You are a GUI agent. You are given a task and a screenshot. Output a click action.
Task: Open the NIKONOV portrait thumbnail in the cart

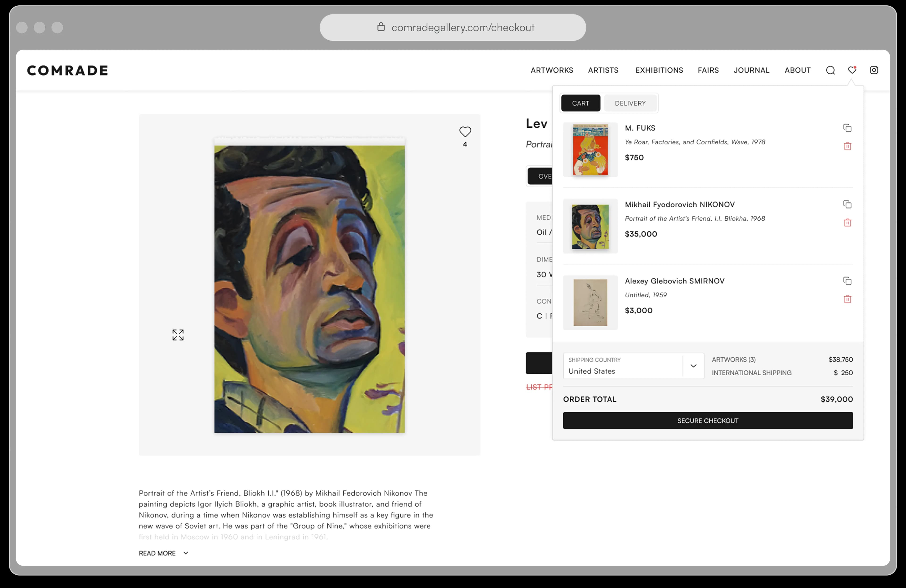point(590,226)
